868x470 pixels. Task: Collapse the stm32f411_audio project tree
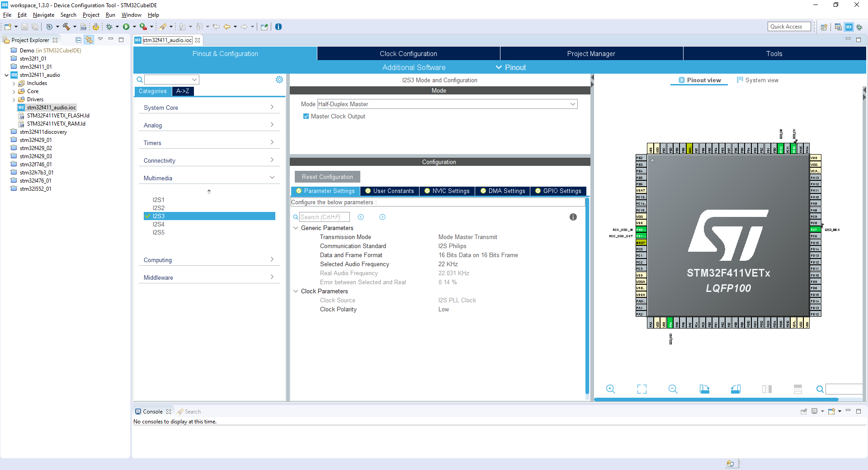(x=6, y=75)
